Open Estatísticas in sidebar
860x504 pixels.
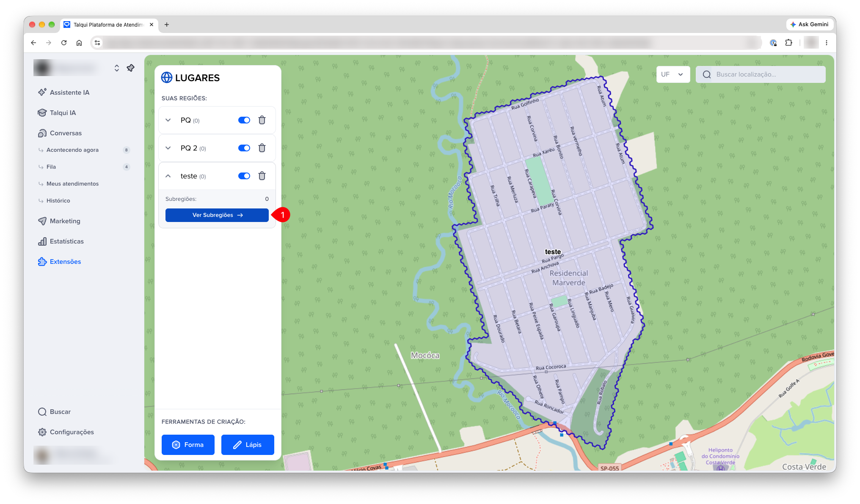pyautogui.click(x=61, y=241)
